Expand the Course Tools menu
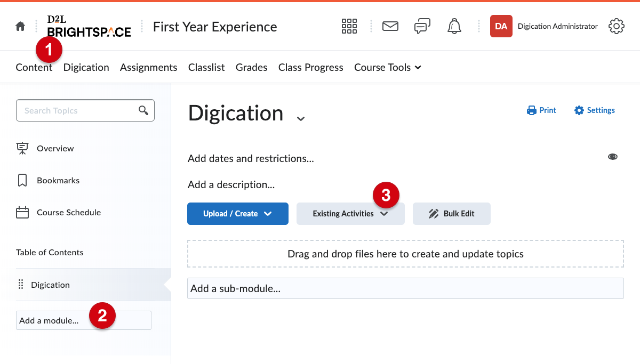This screenshot has width=640, height=364. (388, 67)
